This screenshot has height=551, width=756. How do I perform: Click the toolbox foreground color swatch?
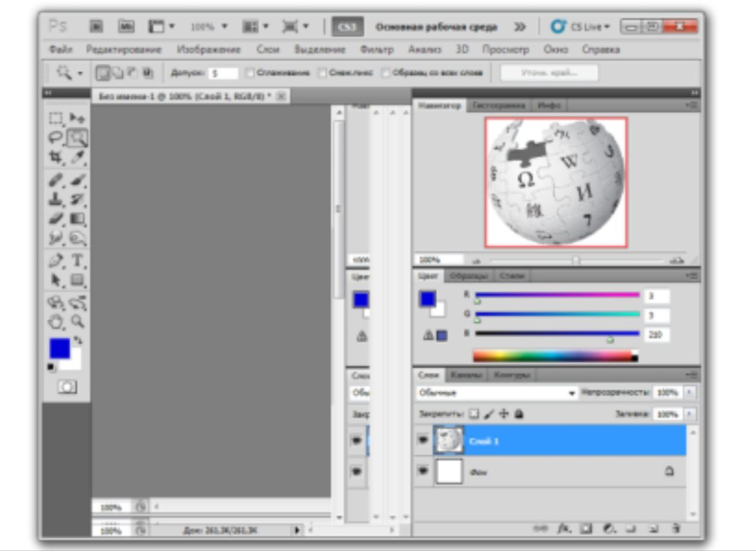click(60, 348)
